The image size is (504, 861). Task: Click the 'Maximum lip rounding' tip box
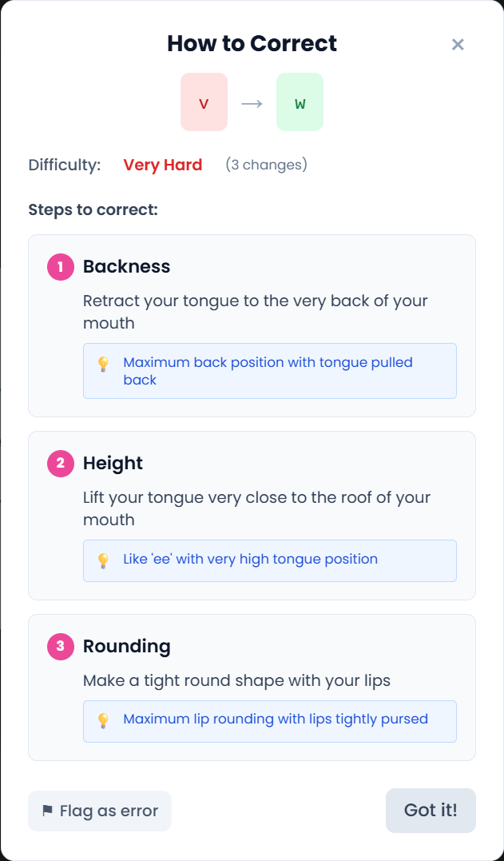270,720
